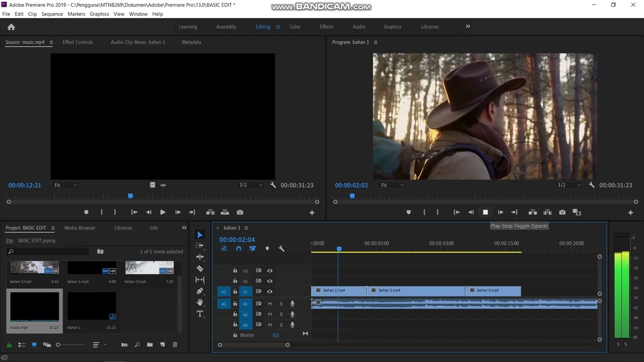Select the Razor tool in the tools panel

(200, 268)
